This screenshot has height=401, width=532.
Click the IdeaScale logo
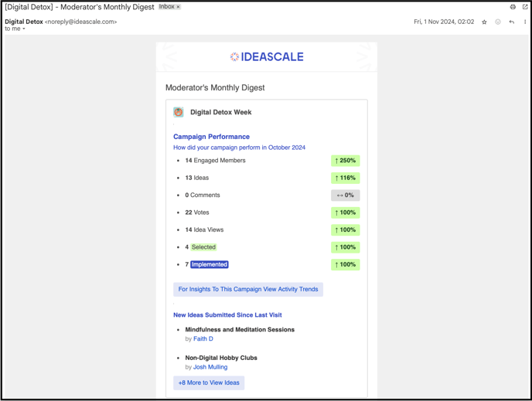click(x=267, y=56)
